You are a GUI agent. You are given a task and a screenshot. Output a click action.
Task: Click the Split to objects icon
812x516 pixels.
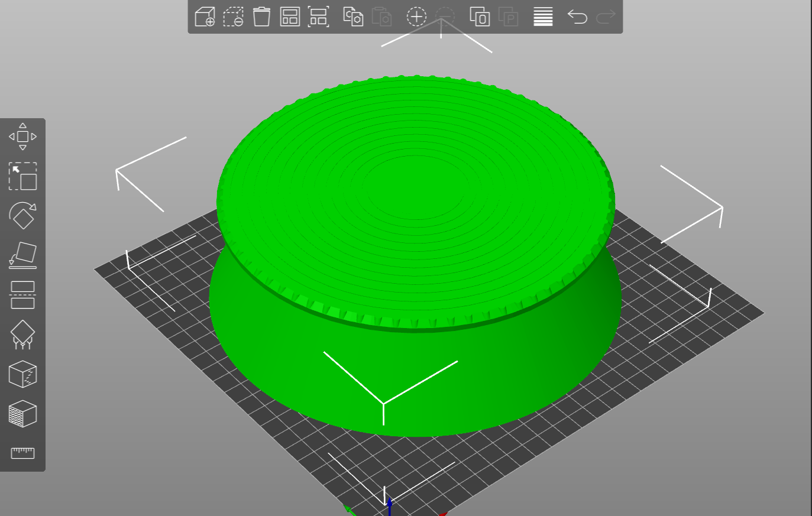coord(480,17)
